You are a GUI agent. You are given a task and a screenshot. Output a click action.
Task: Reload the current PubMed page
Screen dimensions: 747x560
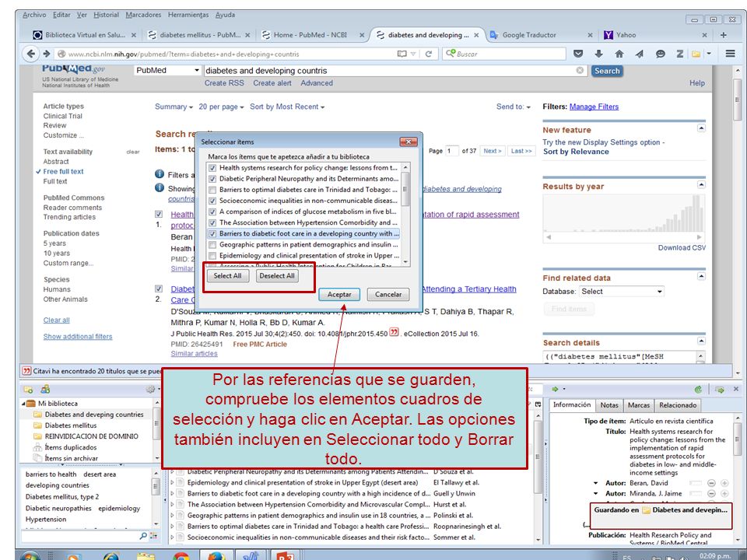coord(428,54)
